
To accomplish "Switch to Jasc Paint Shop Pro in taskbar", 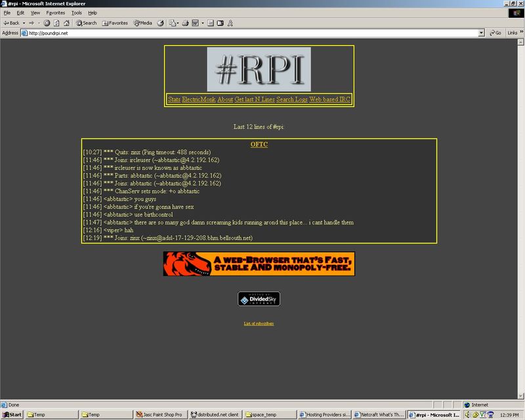I will pyautogui.click(x=160, y=415).
